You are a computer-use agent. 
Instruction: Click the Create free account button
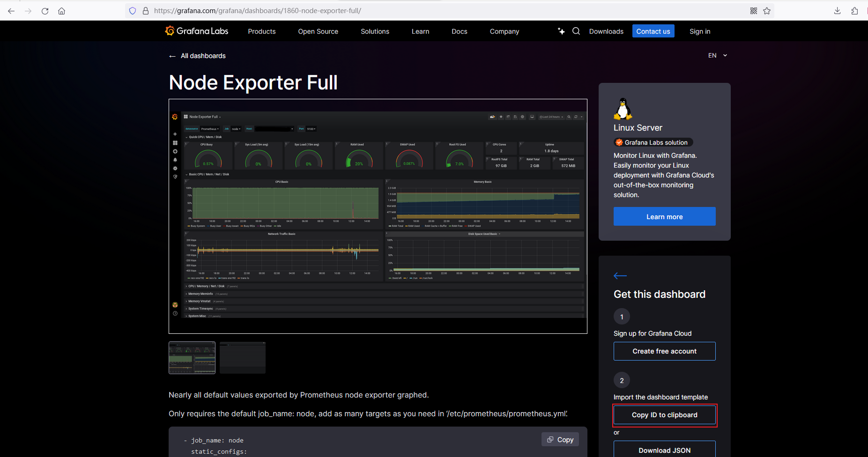pyautogui.click(x=664, y=351)
